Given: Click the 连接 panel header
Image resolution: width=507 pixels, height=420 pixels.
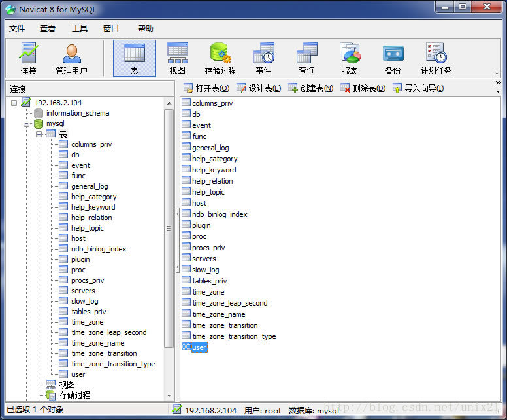Looking at the screenshot, I should 90,89.
